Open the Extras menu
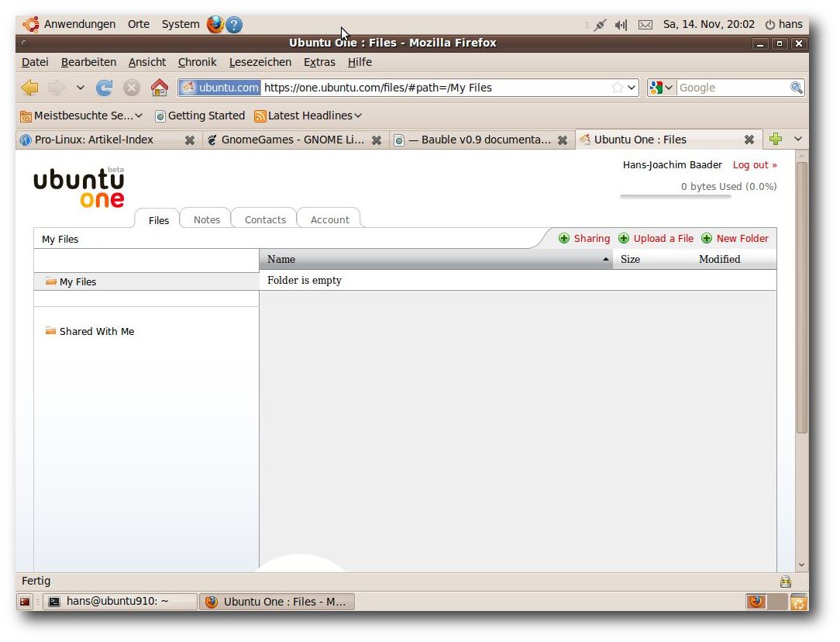840x642 pixels. point(319,62)
